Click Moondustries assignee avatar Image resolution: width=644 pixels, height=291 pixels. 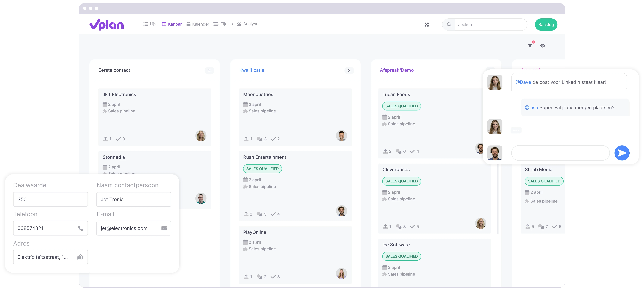click(x=341, y=136)
